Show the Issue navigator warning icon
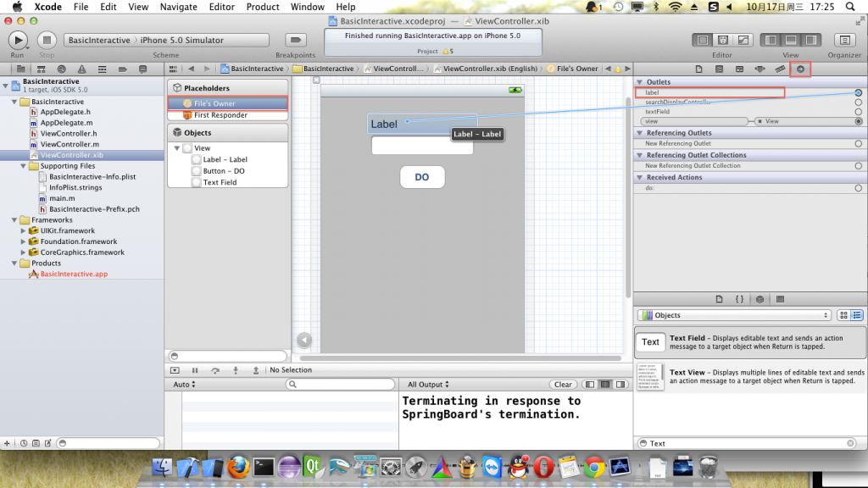Viewport: 868px width, 488px height. click(x=82, y=69)
